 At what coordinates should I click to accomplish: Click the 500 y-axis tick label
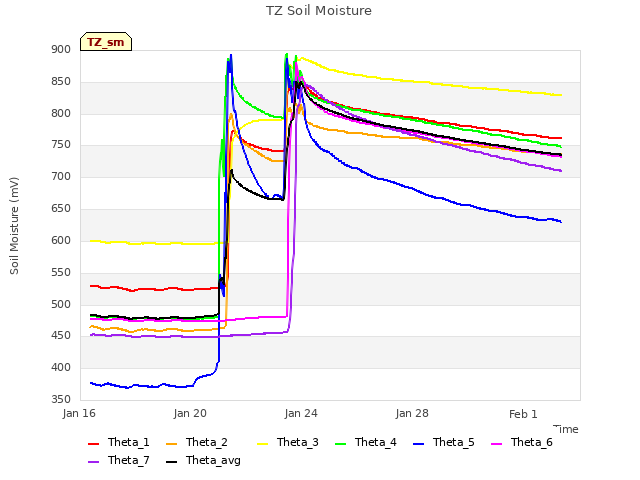[61, 304]
